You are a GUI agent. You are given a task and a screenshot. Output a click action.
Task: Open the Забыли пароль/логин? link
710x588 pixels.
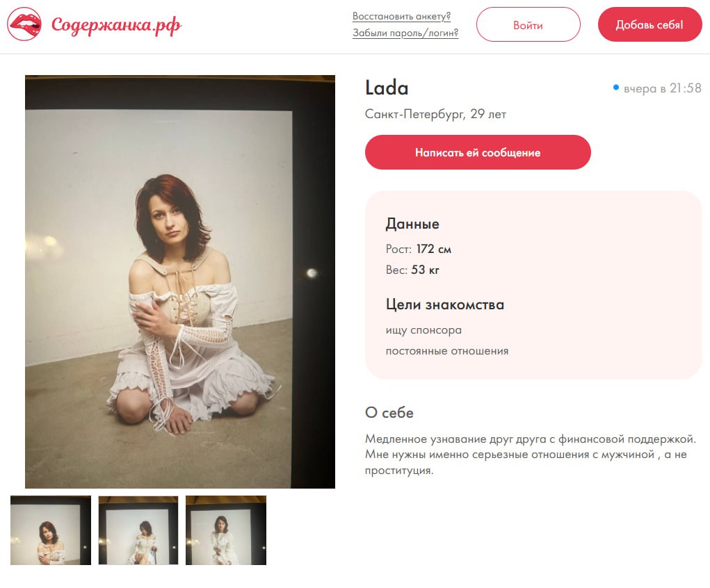[405, 33]
